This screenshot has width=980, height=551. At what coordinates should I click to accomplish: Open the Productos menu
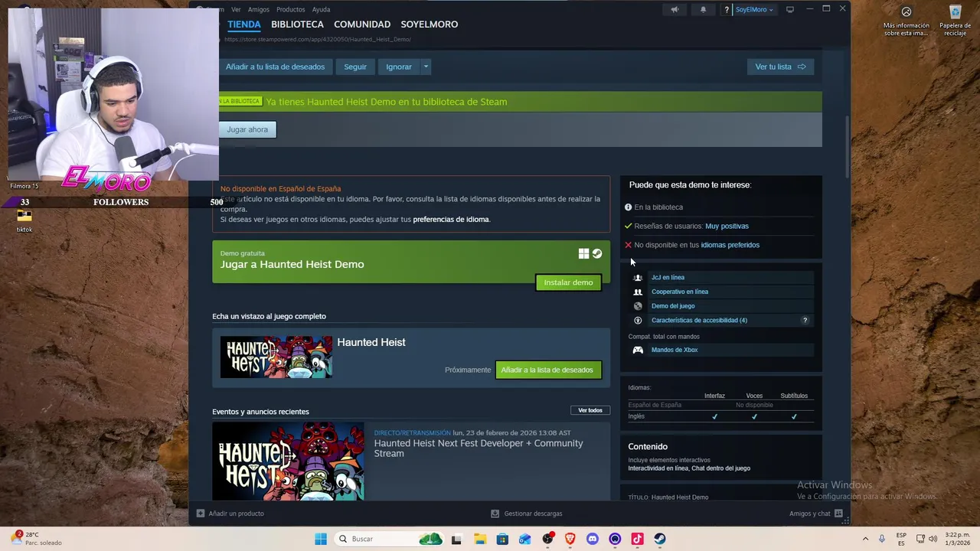[290, 9]
